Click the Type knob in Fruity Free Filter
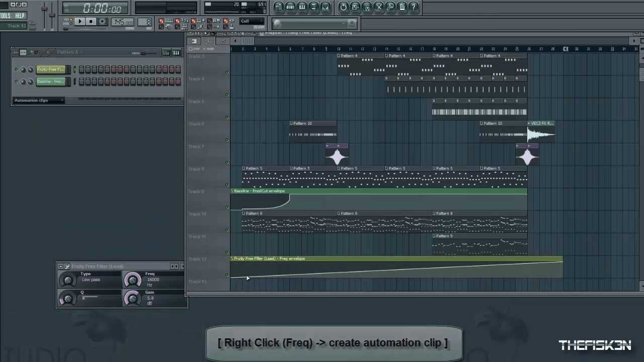The image size is (644, 362). 67,280
